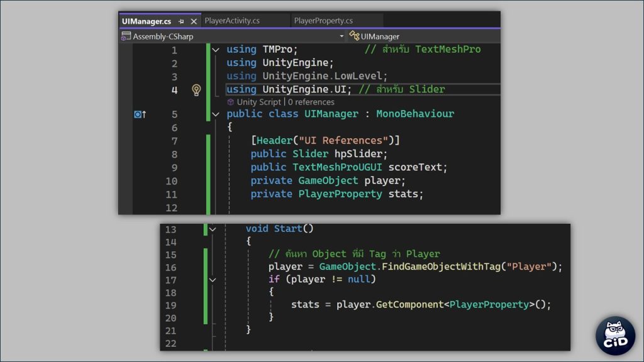
Task: Collapse the if statement block on line 17
Action: click(212, 280)
